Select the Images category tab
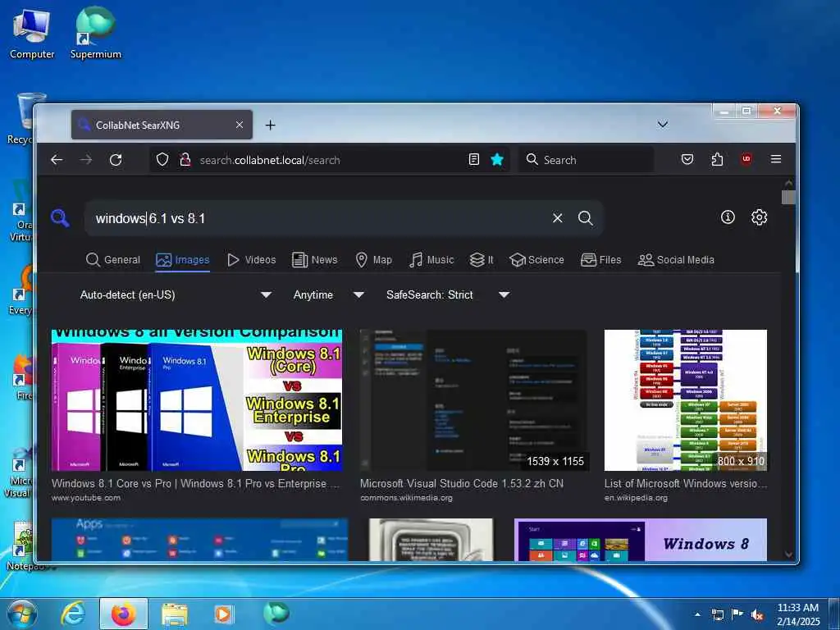 [x=183, y=260]
